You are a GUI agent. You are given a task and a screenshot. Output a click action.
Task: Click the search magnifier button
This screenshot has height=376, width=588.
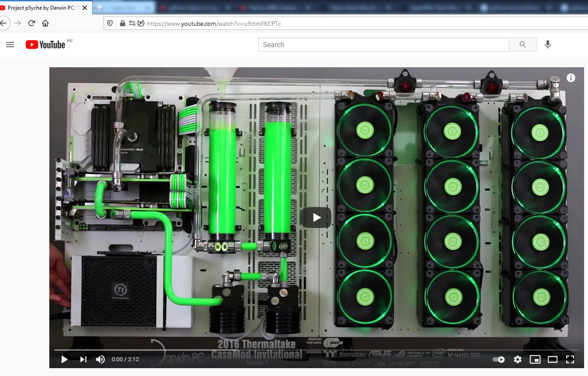[x=523, y=45]
